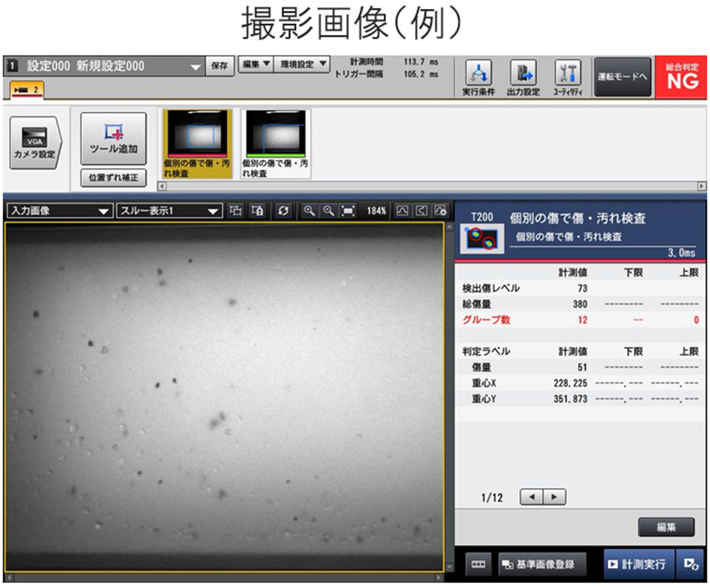Screen dimensions: 710x588
Task: Click the 位置ずれ補正 position correction button
Action: (x=113, y=178)
